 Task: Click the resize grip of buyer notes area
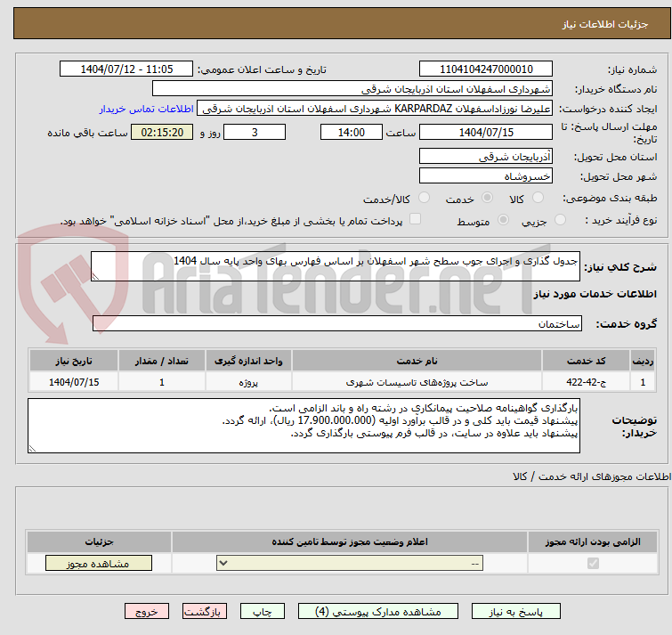[x=32, y=449]
